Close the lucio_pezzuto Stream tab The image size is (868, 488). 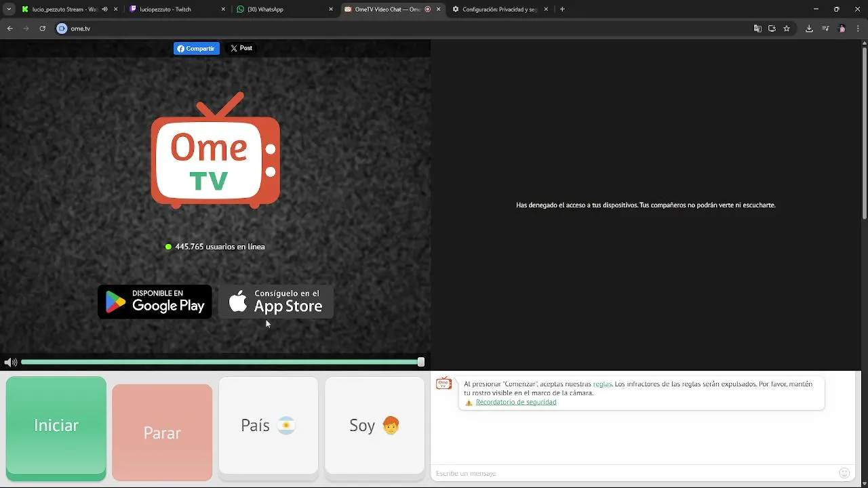pyautogui.click(x=116, y=9)
